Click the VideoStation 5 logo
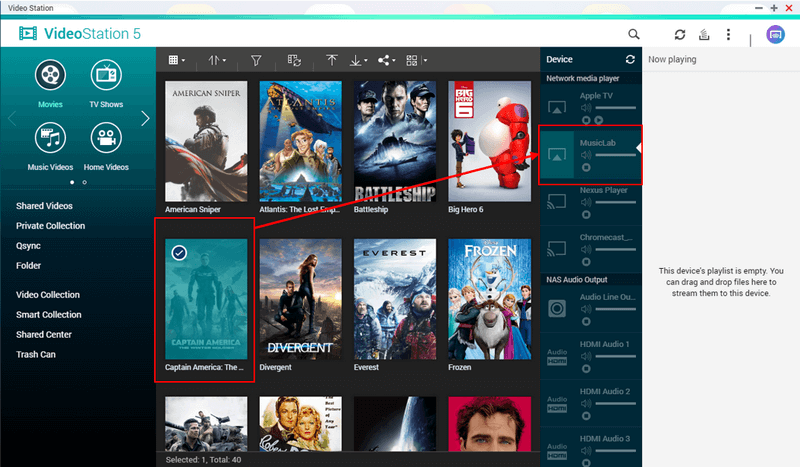800x467 pixels. (79, 34)
